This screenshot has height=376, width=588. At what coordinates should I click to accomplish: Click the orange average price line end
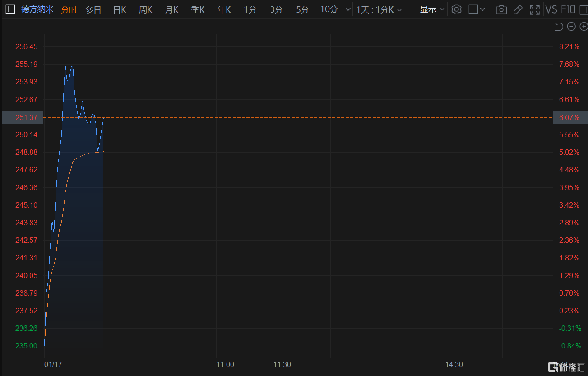pos(103,151)
